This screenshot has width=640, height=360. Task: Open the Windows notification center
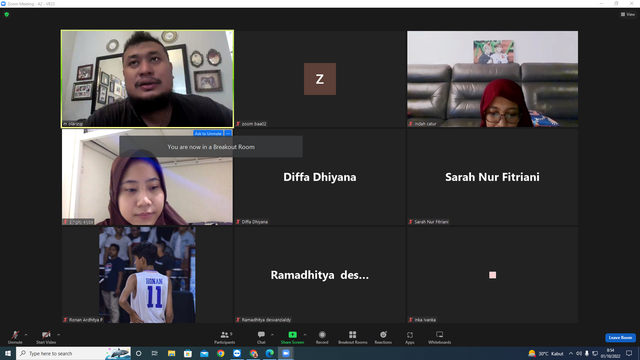[629, 353]
